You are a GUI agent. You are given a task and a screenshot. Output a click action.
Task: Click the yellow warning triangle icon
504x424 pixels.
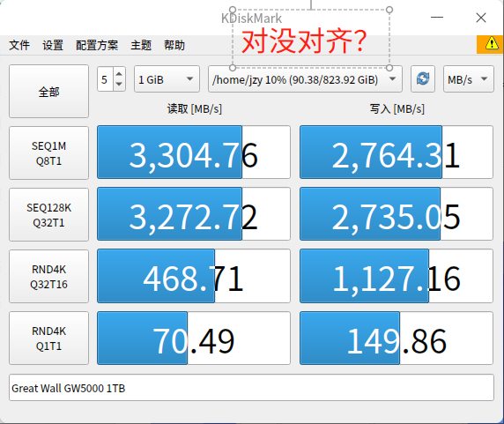(492, 44)
